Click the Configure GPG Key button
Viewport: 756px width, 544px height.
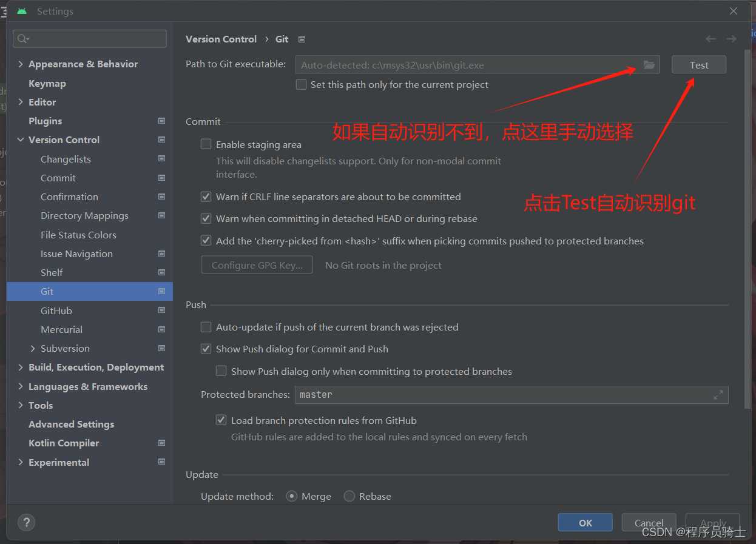click(x=257, y=264)
